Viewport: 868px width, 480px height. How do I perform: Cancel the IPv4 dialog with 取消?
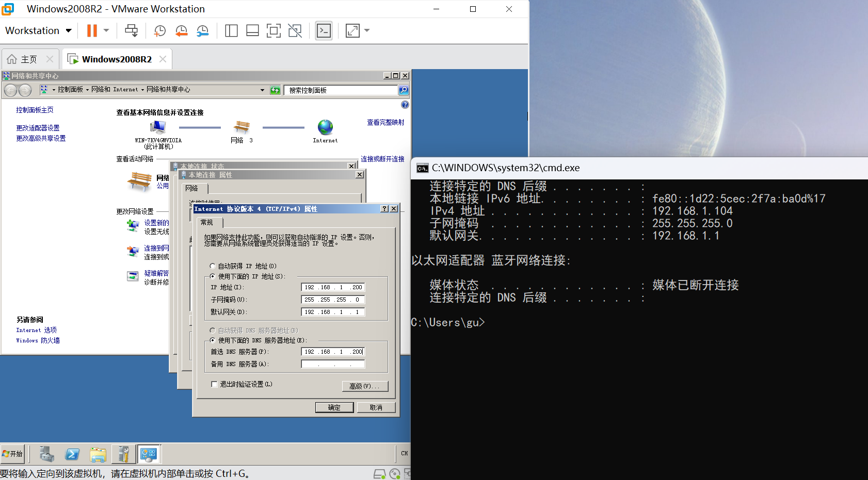(376, 407)
